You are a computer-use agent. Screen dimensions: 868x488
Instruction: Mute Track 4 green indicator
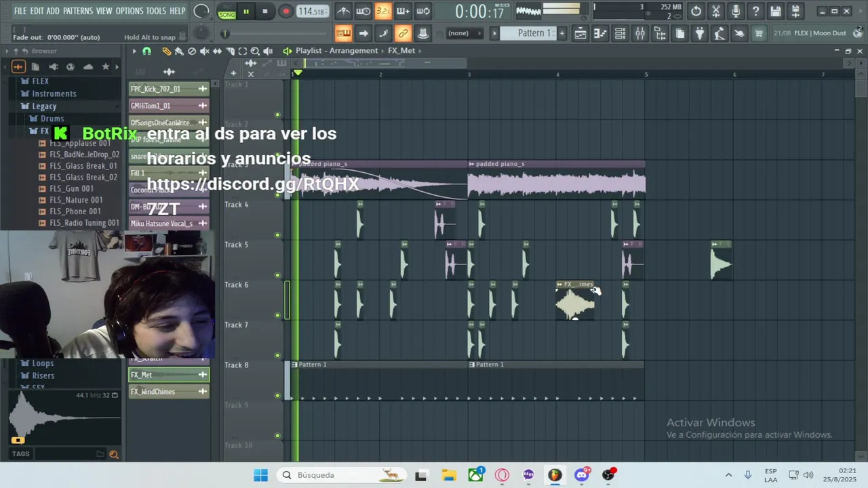(x=277, y=235)
